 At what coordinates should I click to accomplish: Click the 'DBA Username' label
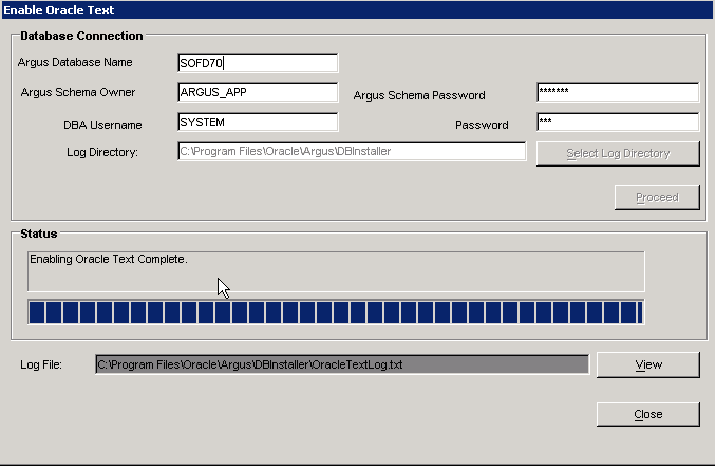click(102, 125)
